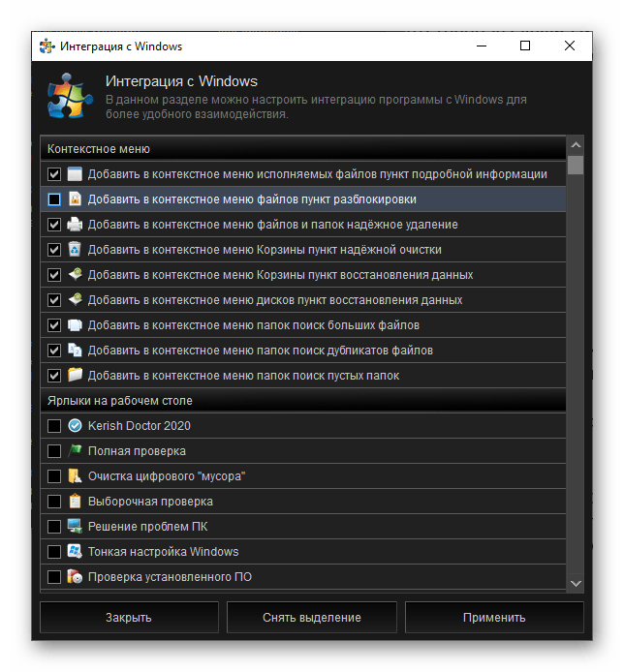Click the clipboard icon of Выборочная проверка
The width and height of the screenshot is (624, 672).
pos(75,501)
